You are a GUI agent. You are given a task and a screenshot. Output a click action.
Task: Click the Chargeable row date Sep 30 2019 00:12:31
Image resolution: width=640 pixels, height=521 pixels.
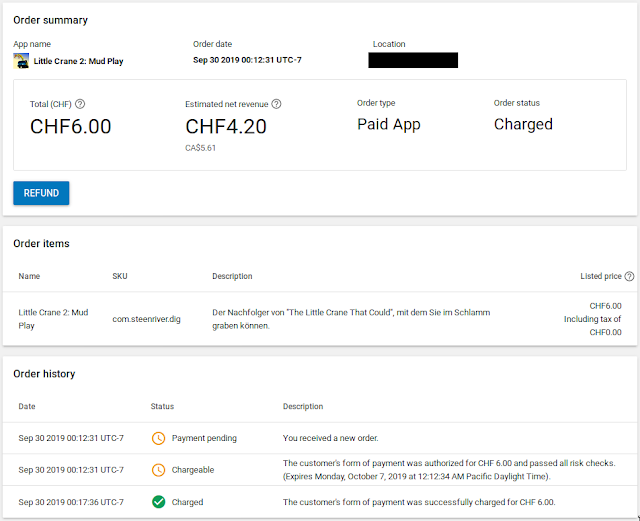point(71,470)
